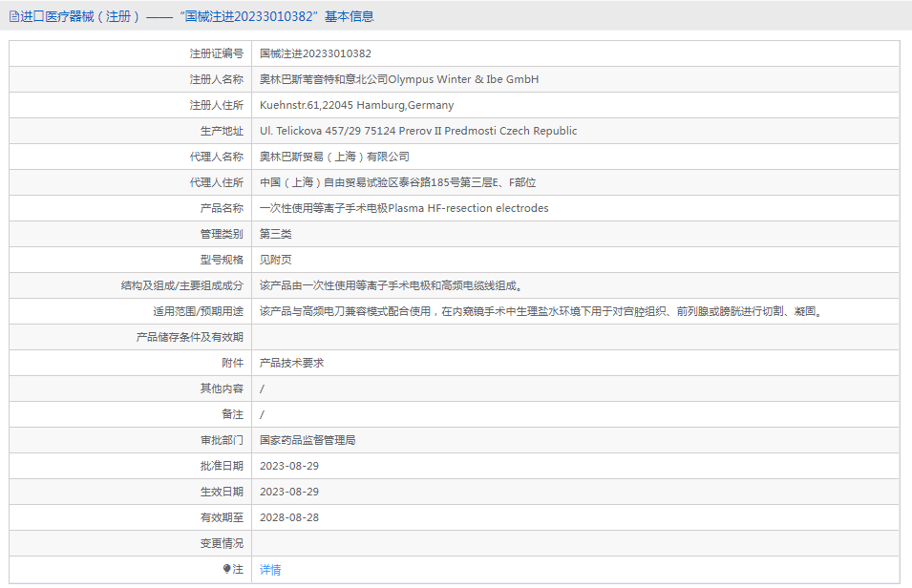Click the 代理人住所 label

pyautogui.click(x=217, y=182)
